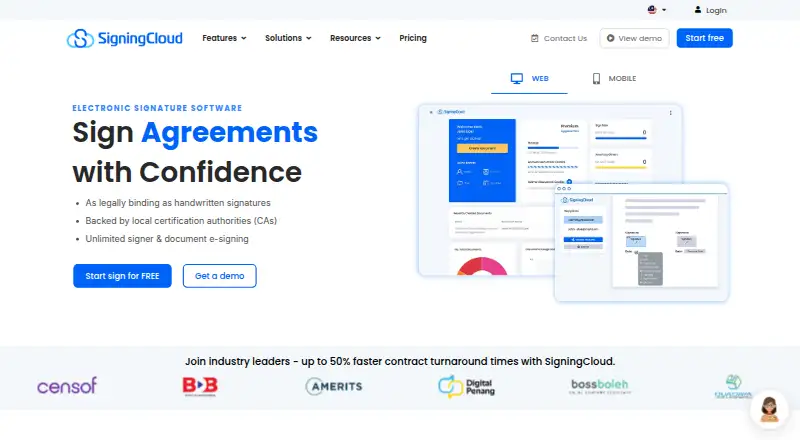800x440 pixels.
Task: Click "Unlimited signer & document e-signing" text
Action: 167,239
